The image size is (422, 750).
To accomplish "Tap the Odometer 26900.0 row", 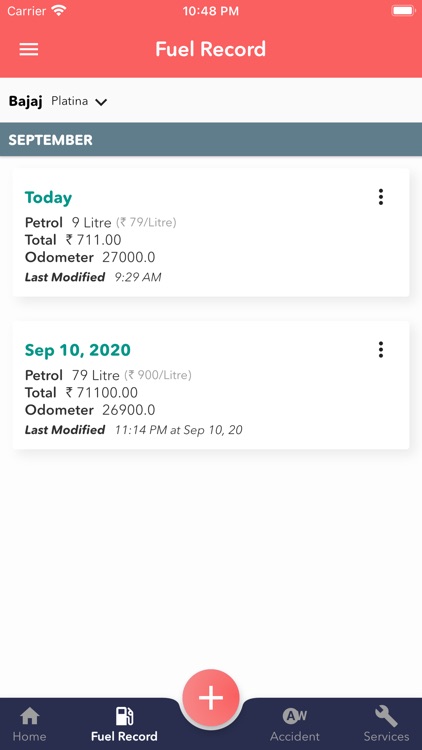I will tap(90, 410).
